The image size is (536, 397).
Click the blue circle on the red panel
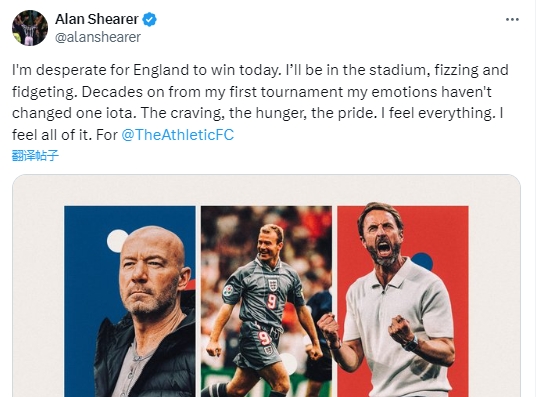pyautogui.click(x=423, y=262)
